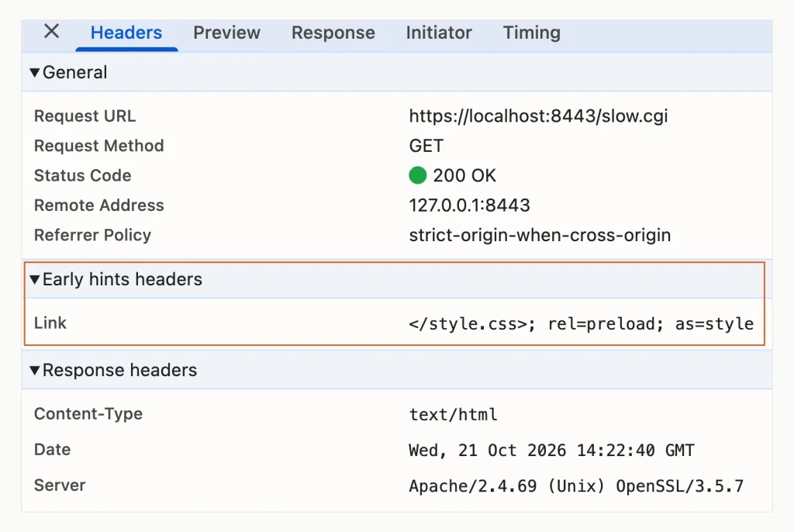Select the strict-origin-when-cross-origin value
Viewport: 794px width, 532px height.
pos(540,235)
